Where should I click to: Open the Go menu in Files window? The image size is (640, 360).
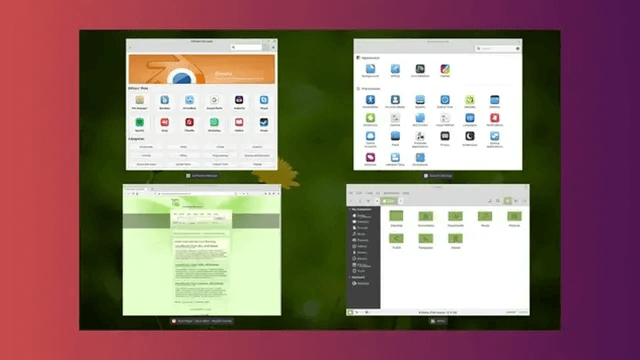(x=378, y=193)
